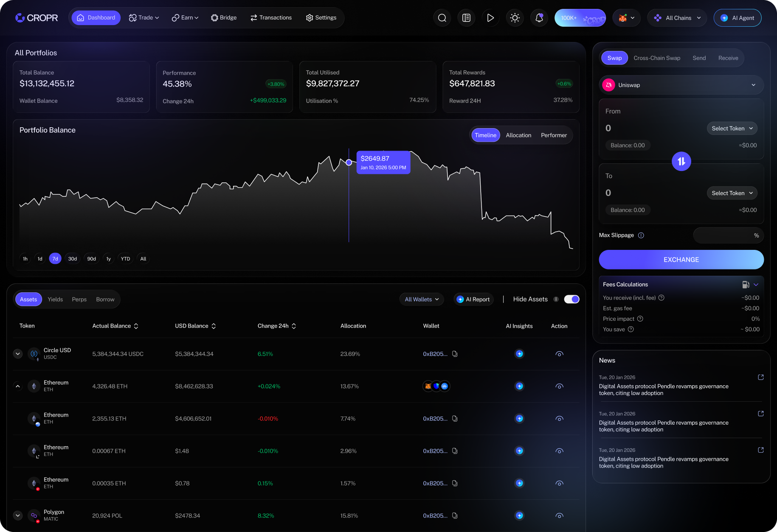The image size is (777, 532).
Task: Open the Yields tab
Action: pos(55,300)
